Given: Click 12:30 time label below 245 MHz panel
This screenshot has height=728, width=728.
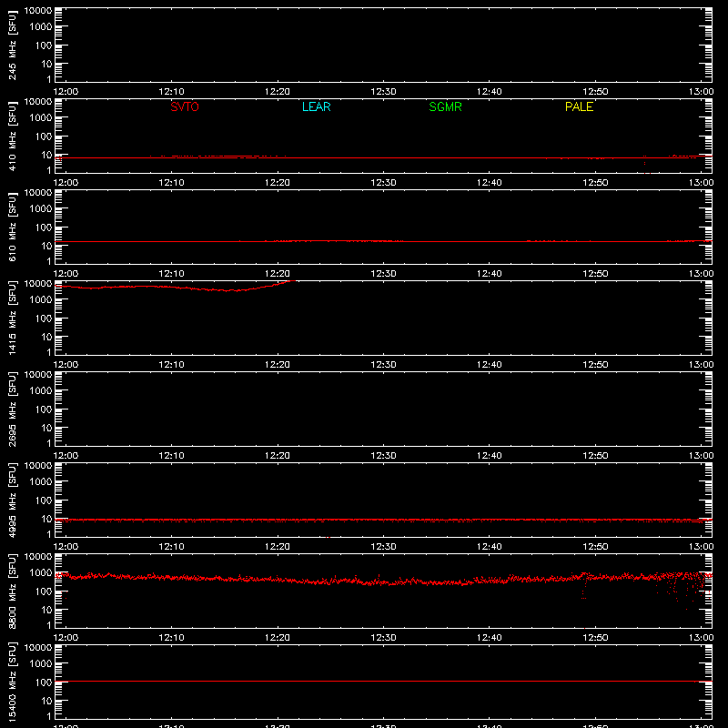Looking at the screenshot, I should tap(383, 92).
